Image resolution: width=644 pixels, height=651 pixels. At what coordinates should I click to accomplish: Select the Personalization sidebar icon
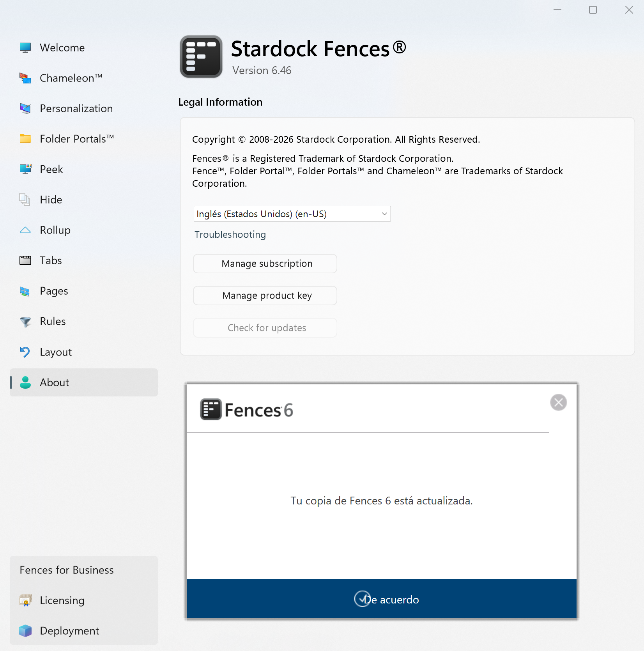pyautogui.click(x=25, y=108)
